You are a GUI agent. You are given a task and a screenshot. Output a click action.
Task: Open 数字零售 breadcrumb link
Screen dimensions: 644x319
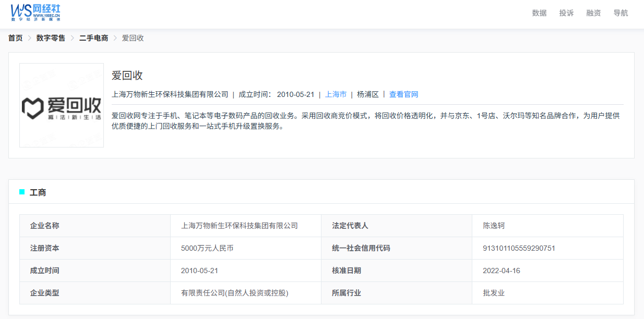point(51,38)
